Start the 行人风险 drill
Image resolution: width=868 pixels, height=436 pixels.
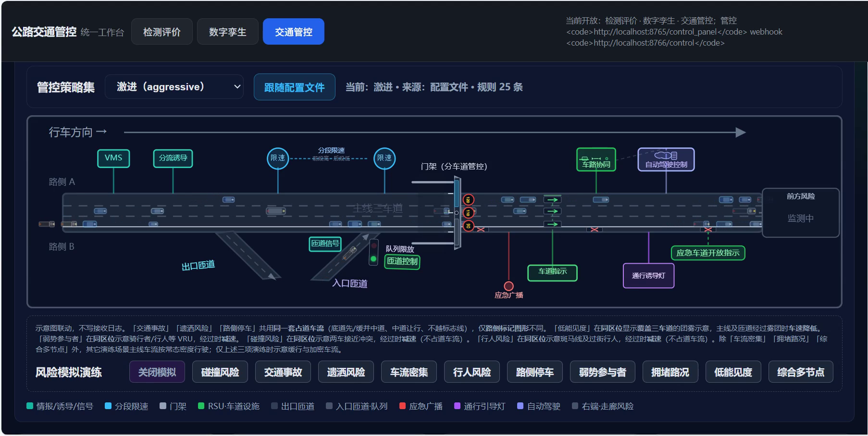[x=472, y=372]
